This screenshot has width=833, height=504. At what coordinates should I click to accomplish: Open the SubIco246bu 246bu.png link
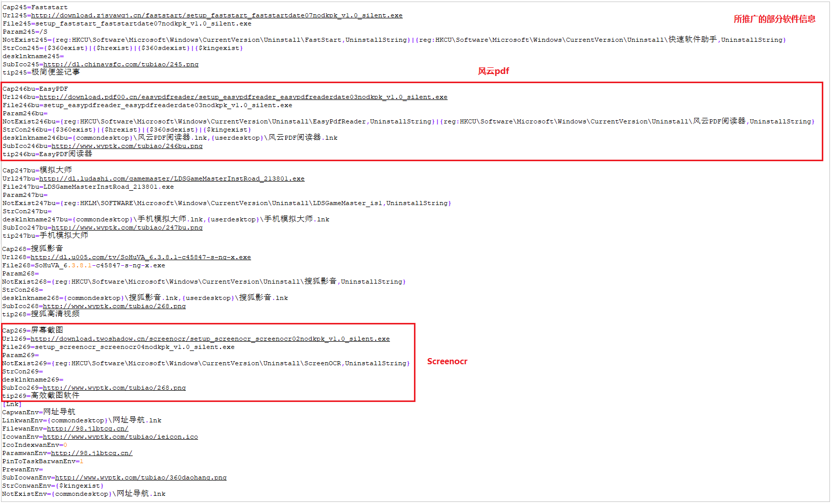pos(127,146)
